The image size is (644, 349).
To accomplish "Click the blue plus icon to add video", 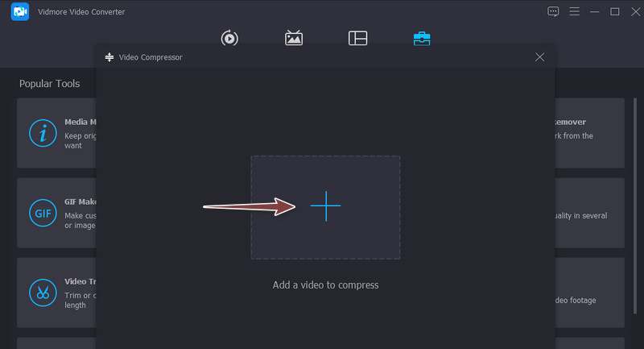I will coord(325,207).
